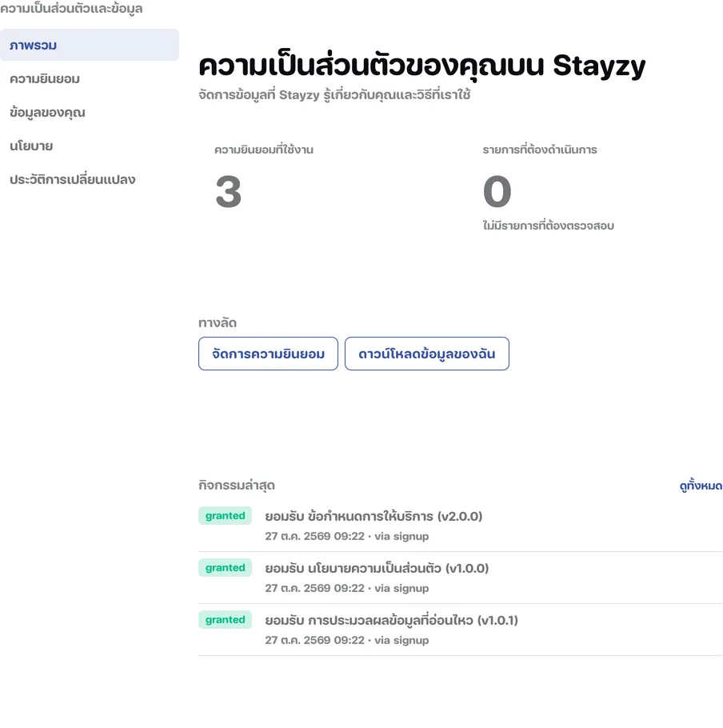Image resolution: width=723 pixels, height=728 pixels.
Task: Click the ทางลัด section heading
Action: [x=218, y=322]
